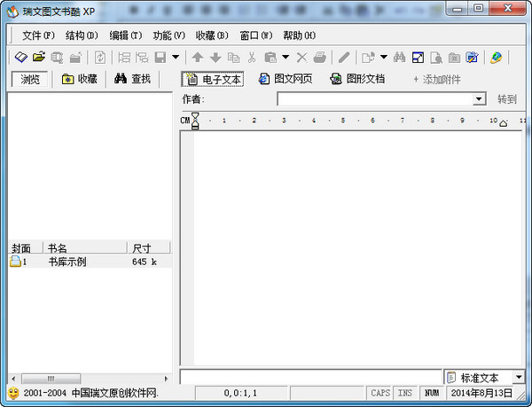Click the smiley face status bar icon
The width and height of the screenshot is (532, 407).
pos(13,393)
